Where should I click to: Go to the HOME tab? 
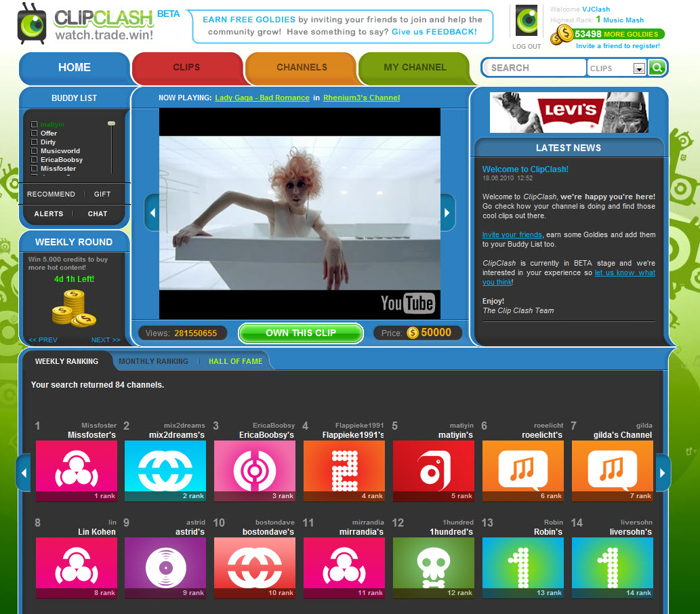[74, 67]
